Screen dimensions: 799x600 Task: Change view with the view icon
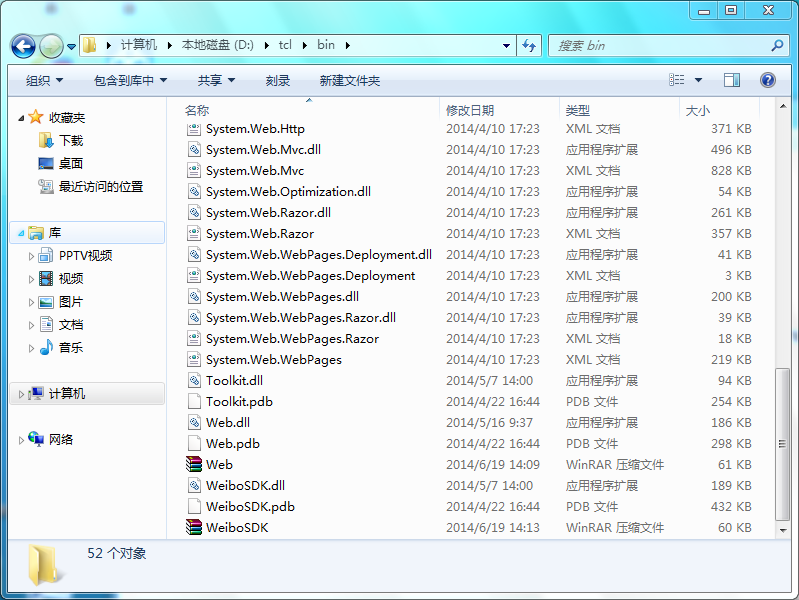coord(677,80)
